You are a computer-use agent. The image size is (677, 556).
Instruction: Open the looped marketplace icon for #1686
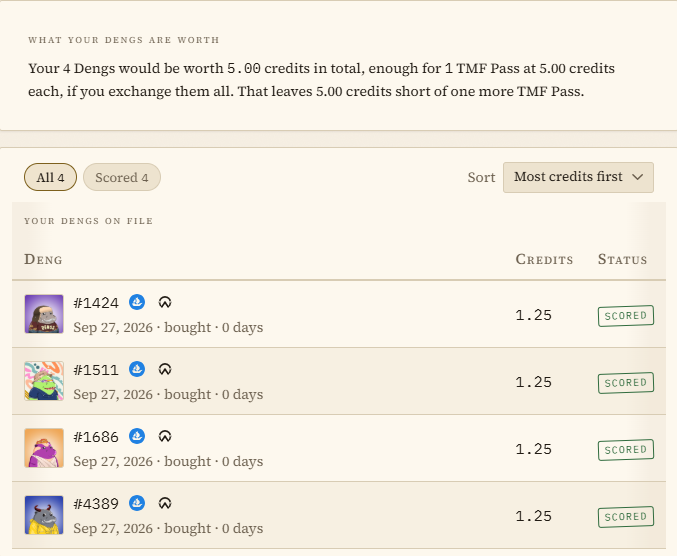point(165,436)
